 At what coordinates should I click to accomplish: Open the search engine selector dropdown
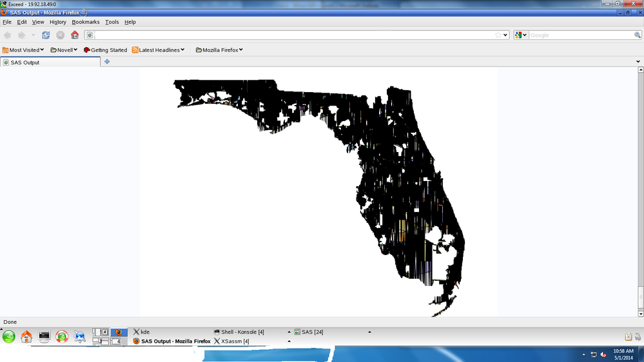[521, 35]
